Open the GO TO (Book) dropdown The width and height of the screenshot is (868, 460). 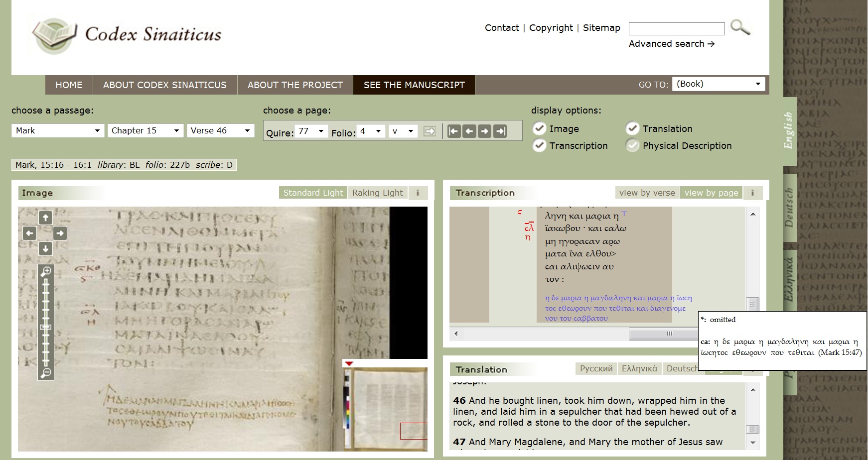719,84
